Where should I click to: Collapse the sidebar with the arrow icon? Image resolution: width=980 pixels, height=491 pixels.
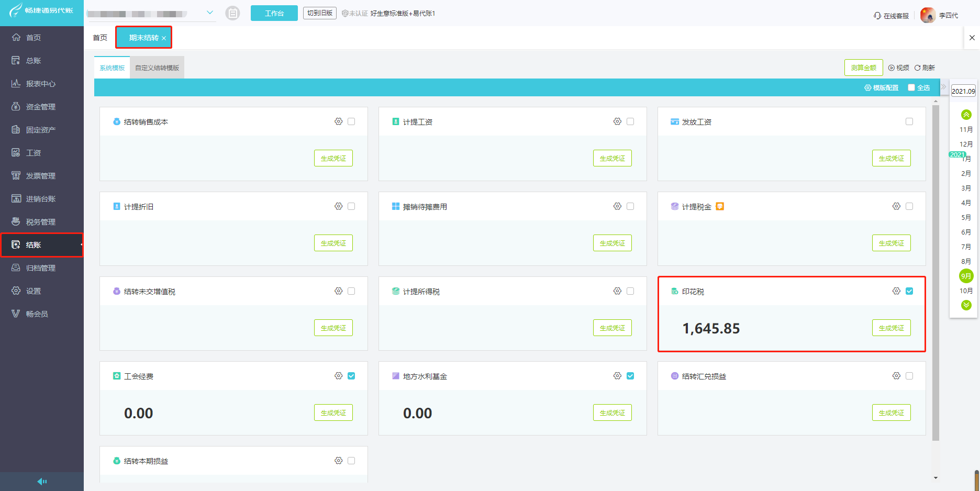click(42, 482)
